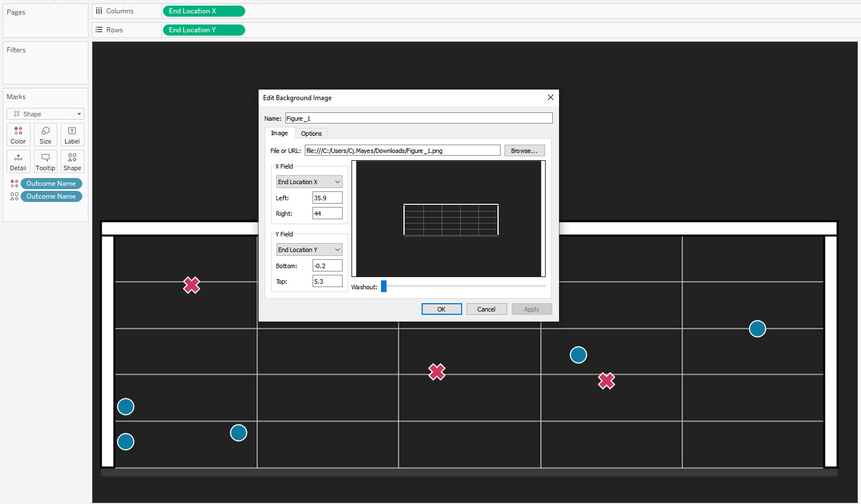Image resolution: width=861 pixels, height=504 pixels.
Task: Open the Color marks card
Action: 18,135
